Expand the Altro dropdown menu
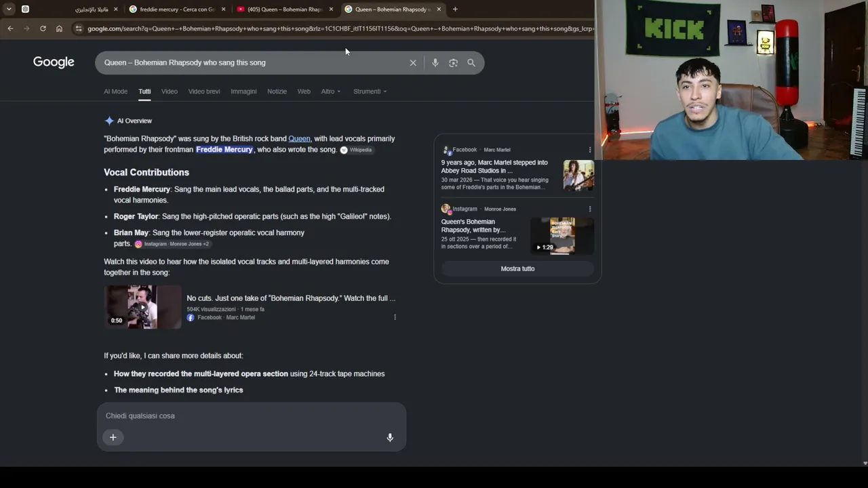The width and height of the screenshot is (868, 488). (331, 91)
